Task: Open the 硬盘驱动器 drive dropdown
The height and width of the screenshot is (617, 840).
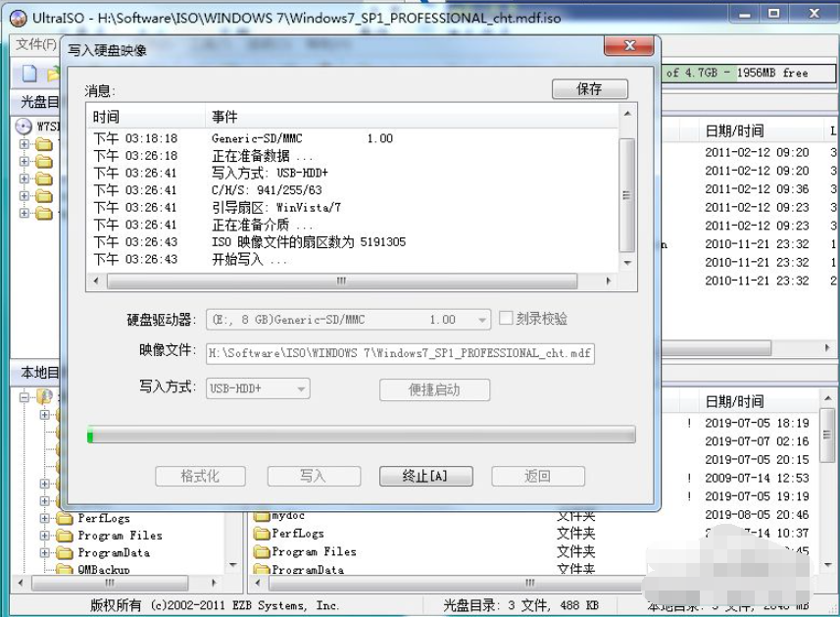Action: [x=481, y=320]
